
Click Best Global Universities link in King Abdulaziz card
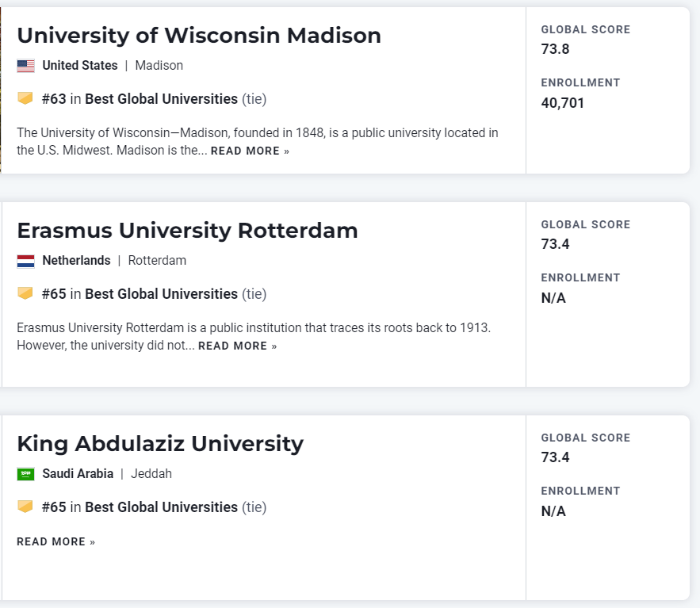tap(161, 507)
